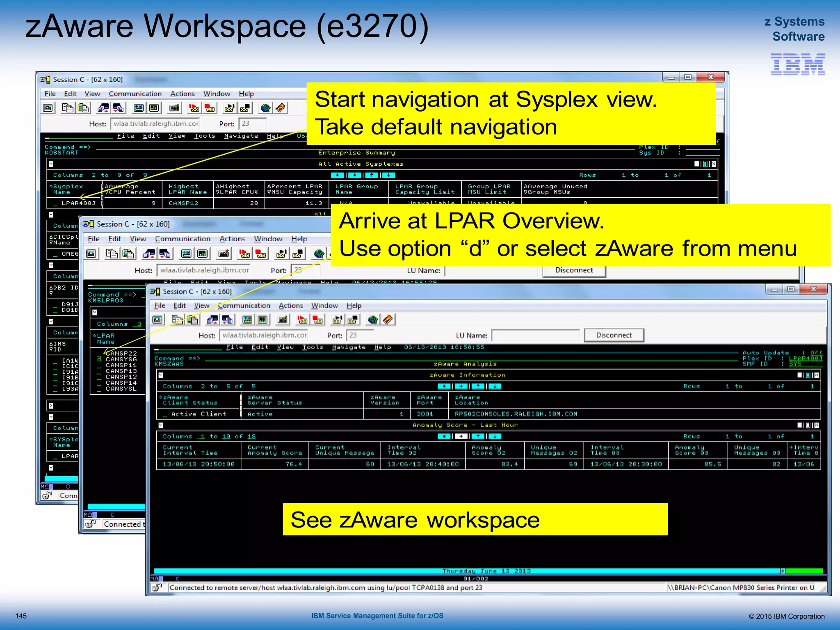Image resolution: width=840 pixels, height=630 pixels.
Task: Open Display setup icon in middle KM5LPRO3 window
Action: point(187,253)
